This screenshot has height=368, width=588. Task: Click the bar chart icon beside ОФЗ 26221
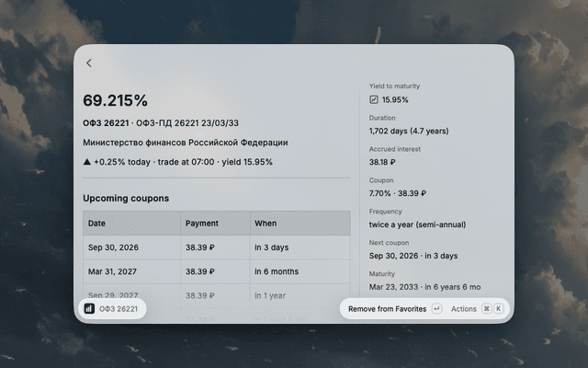tap(89, 309)
